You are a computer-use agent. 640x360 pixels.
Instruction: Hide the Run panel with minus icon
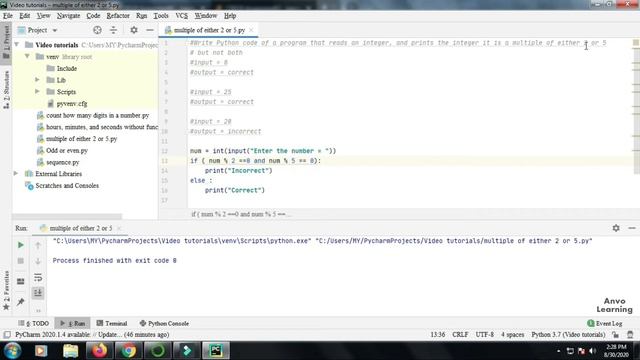(632, 228)
